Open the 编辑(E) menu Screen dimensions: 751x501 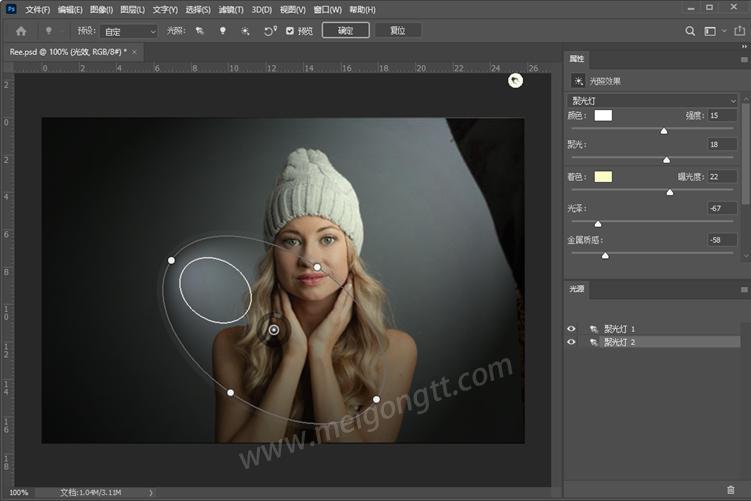[70, 10]
